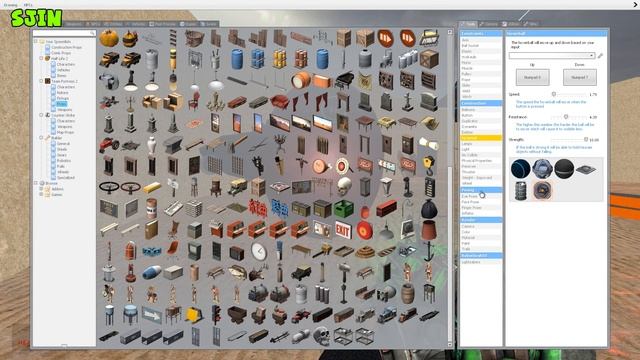Open the Drawing menu in top bar
Image resolution: width=640 pixels, height=360 pixels.
(11, 5)
